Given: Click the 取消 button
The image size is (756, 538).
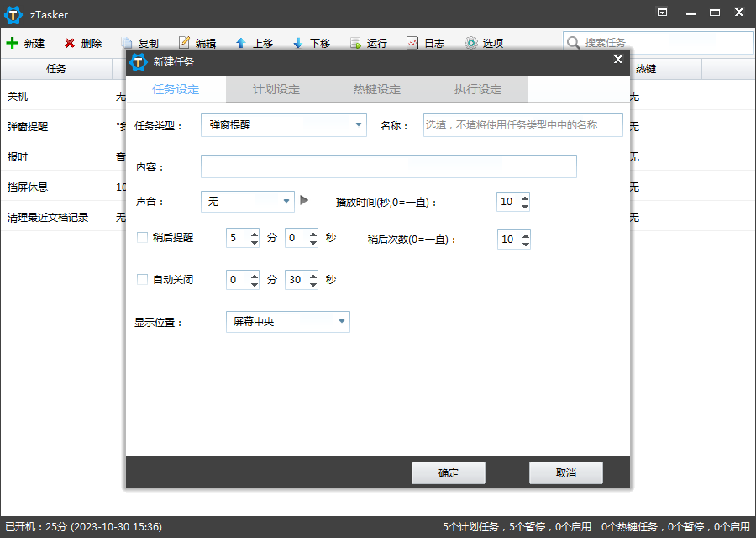Looking at the screenshot, I should point(566,473).
